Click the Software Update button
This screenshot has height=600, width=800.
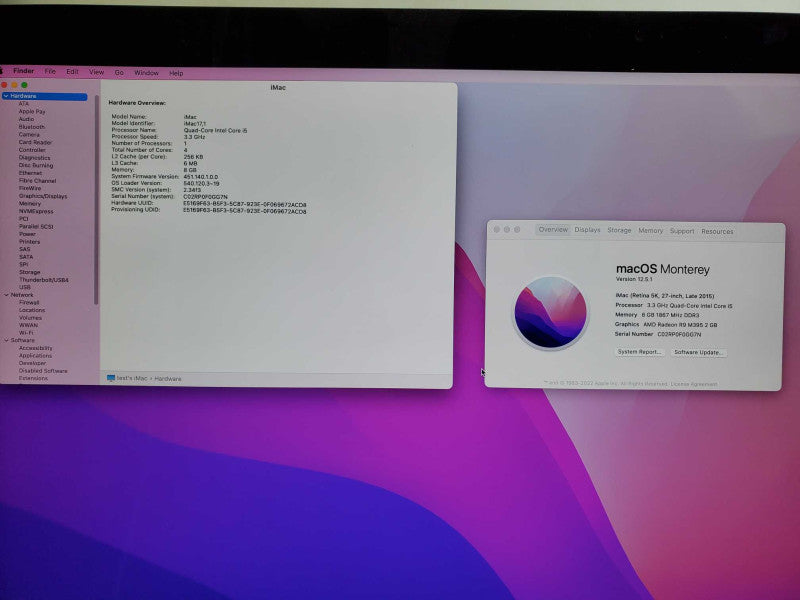(698, 353)
